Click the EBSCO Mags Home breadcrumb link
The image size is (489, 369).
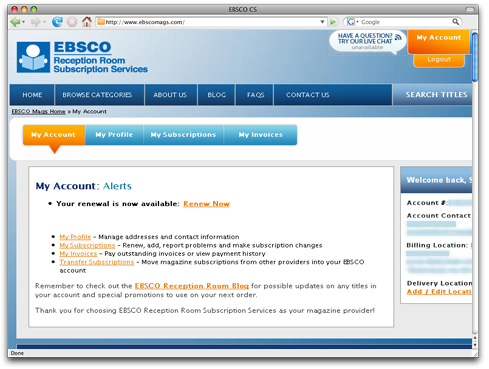[38, 111]
